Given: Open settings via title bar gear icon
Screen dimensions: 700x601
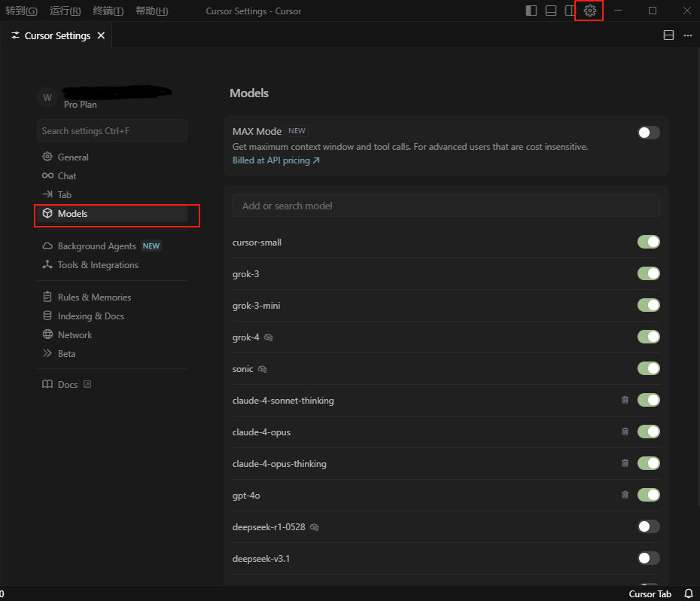Looking at the screenshot, I should tap(590, 11).
